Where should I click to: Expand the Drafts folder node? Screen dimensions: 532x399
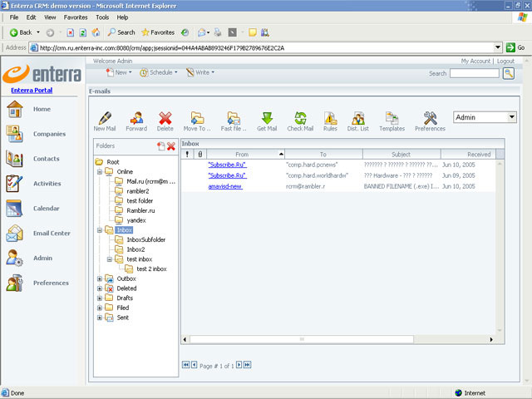100,298
